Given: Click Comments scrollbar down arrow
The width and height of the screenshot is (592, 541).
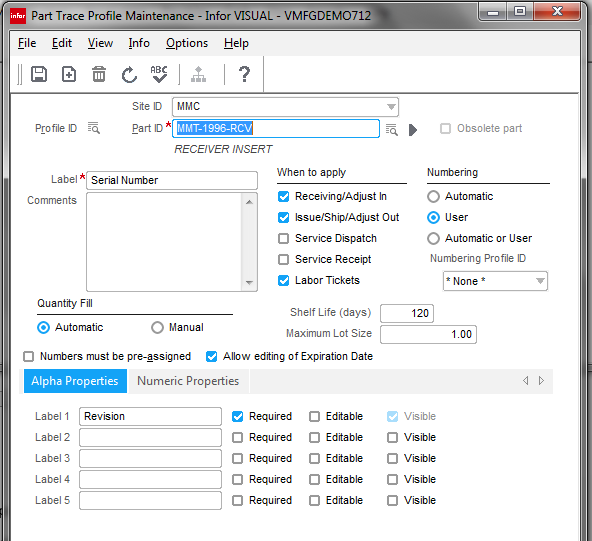Looking at the screenshot, I should pos(249,282).
